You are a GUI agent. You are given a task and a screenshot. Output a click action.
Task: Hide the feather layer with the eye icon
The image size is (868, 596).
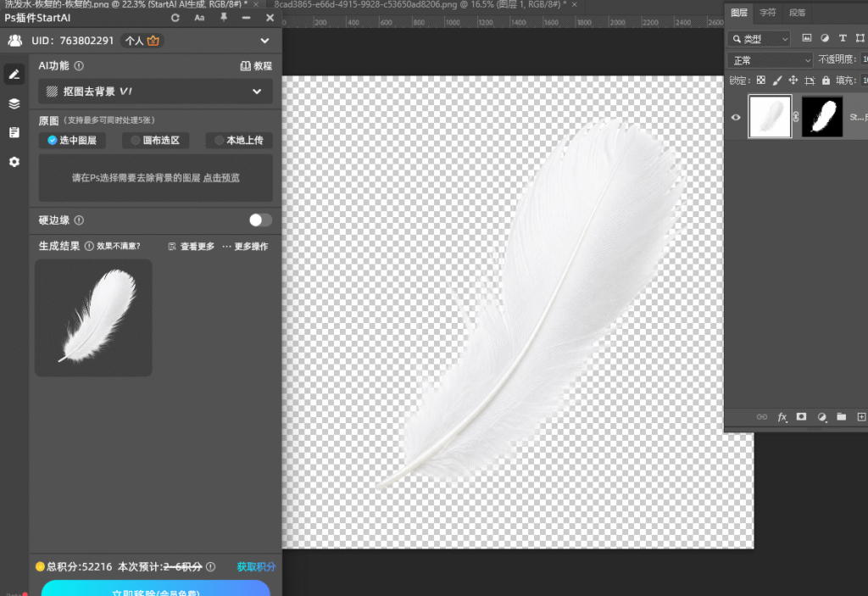point(736,118)
